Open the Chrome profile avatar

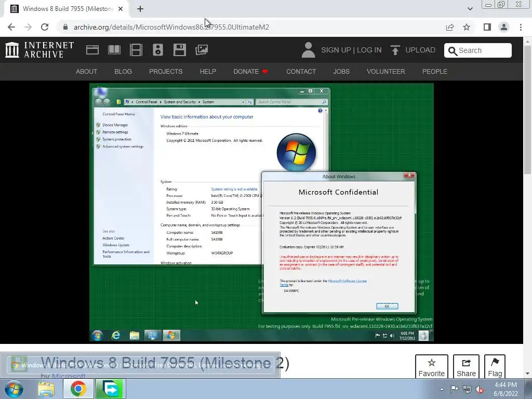coord(504,27)
